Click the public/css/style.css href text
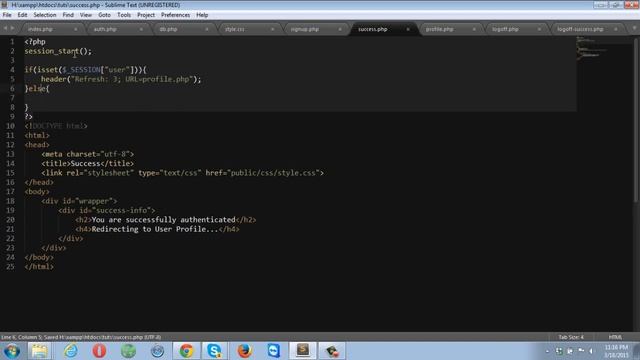Screen dimensions: 640x360 [273, 173]
